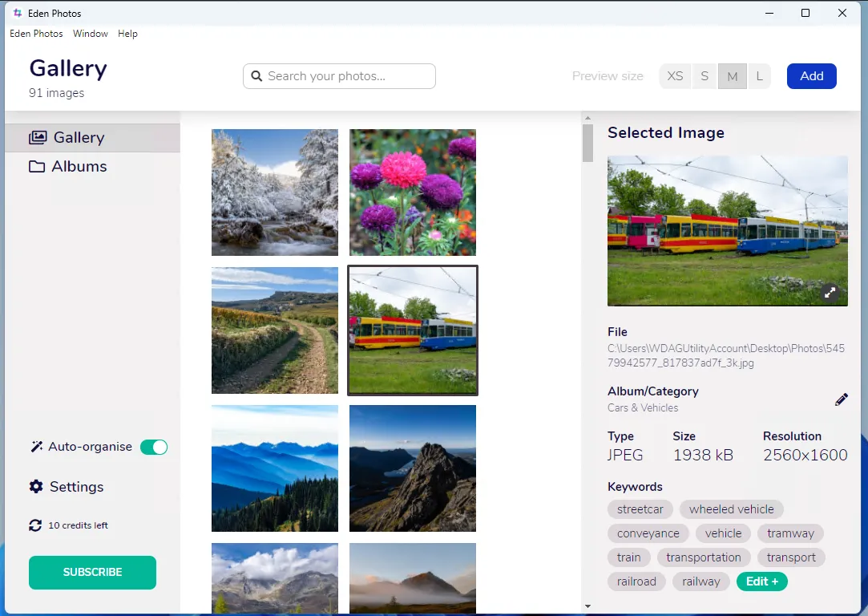Screen dimensions: 868x616
Task: Click the Gallery picture icon in sidebar
Action: 38,138
